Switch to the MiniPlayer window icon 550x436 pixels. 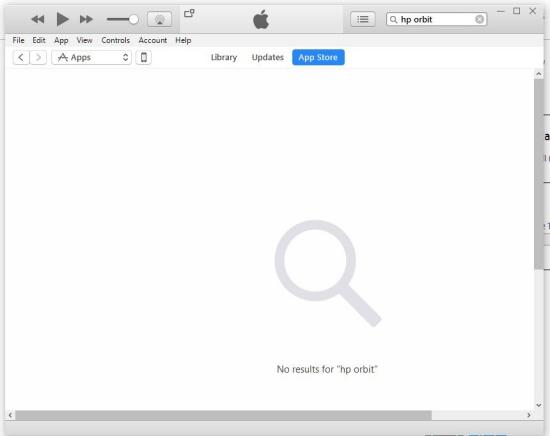[189, 13]
